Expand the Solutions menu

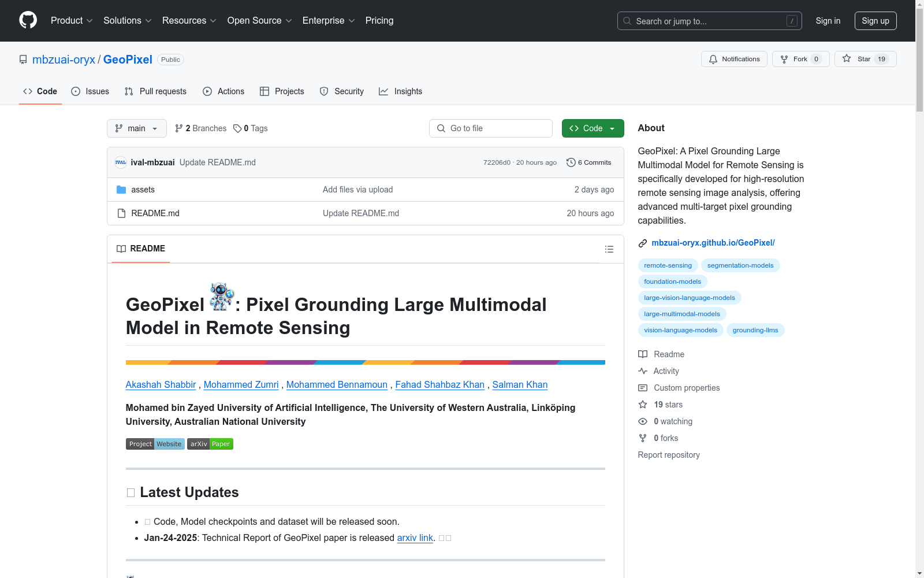tap(128, 20)
